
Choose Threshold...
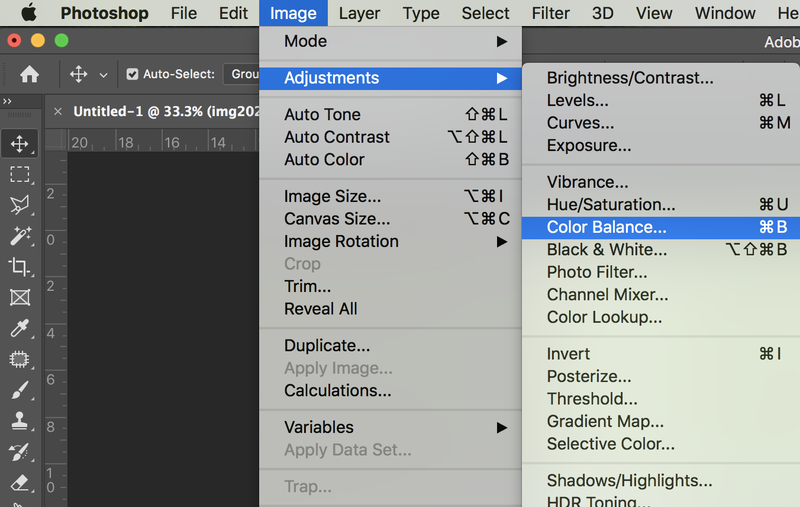coord(661,398)
